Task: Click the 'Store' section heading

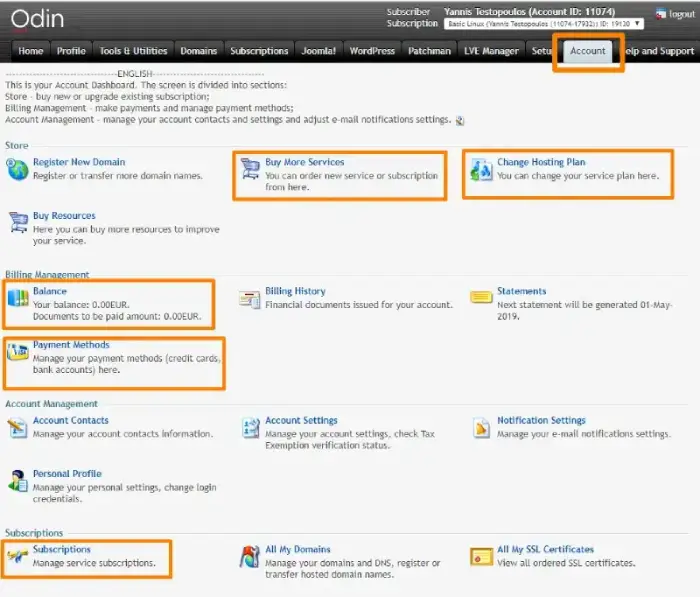Action: [17, 146]
